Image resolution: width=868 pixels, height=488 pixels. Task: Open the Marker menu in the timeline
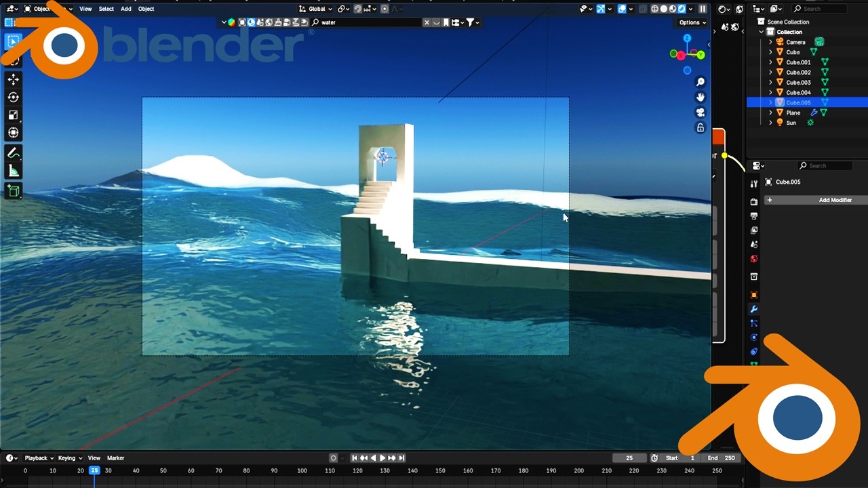click(x=116, y=458)
